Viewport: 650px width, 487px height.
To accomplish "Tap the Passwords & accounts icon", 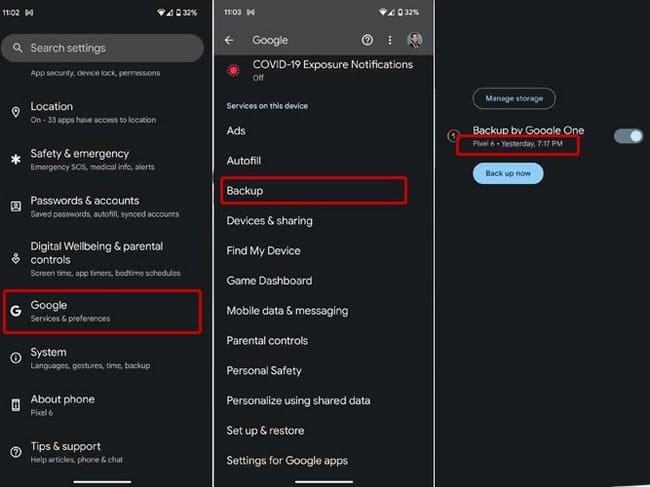I will coord(15,206).
